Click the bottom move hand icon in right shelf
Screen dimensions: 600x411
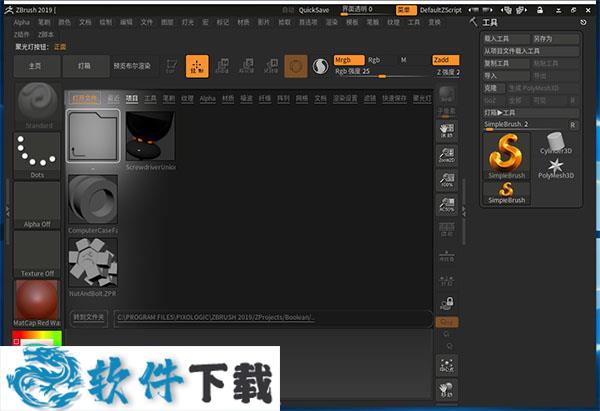pos(447,390)
